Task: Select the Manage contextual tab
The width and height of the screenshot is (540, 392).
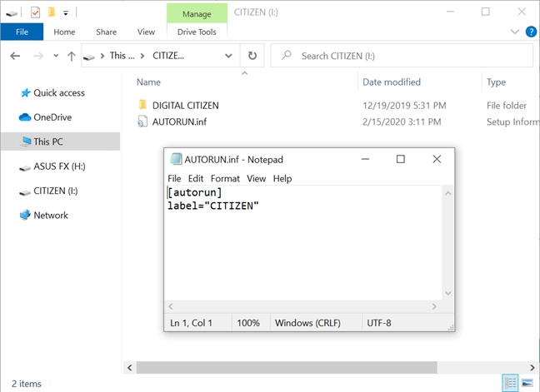Action: pyautogui.click(x=197, y=14)
